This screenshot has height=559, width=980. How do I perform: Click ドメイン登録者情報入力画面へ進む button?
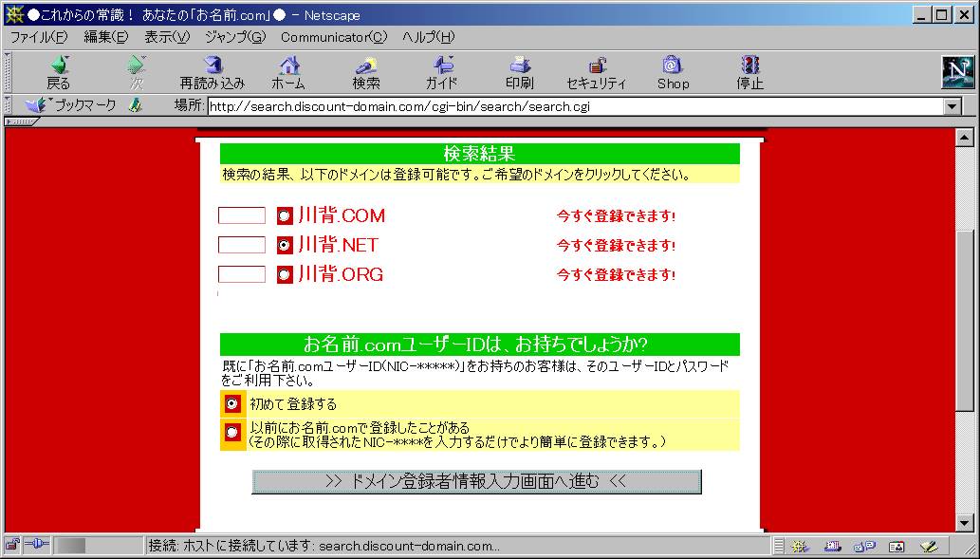coord(476,481)
